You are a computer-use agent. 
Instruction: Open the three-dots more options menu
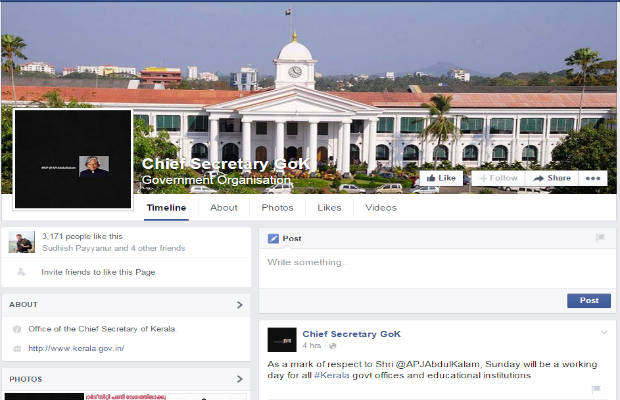[x=593, y=178]
